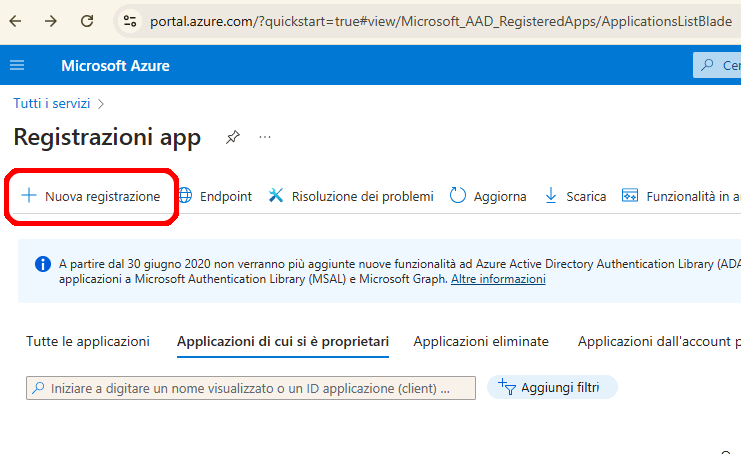Click Aggiungi filtri button
The image size is (741, 454).
point(552,387)
